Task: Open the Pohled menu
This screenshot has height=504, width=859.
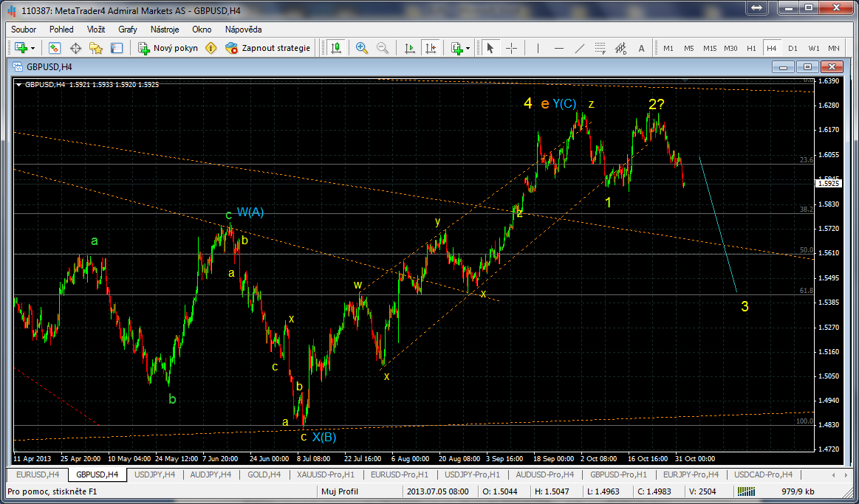Action: (61, 30)
